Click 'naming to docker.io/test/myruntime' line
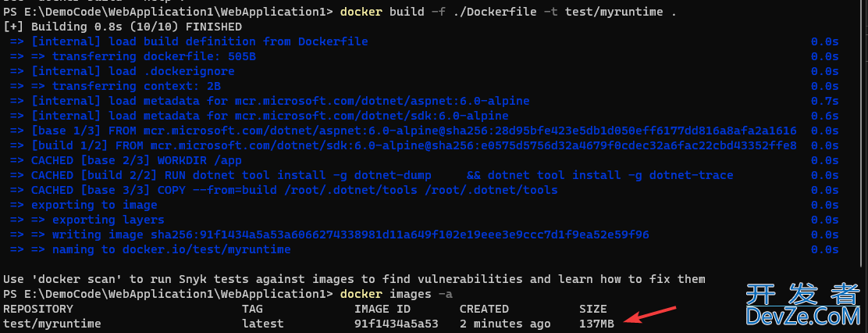868x333 pixels. [150, 250]
